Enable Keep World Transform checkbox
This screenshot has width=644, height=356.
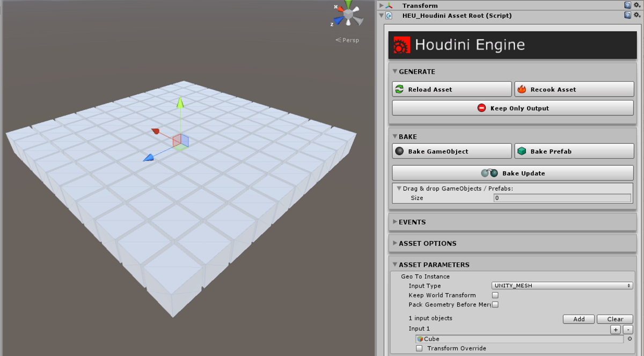[x=495, y=295]
